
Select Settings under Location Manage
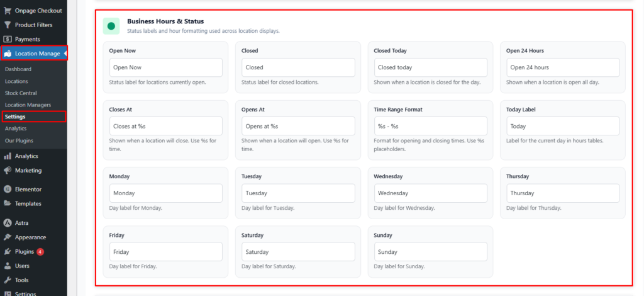point(15,117)
